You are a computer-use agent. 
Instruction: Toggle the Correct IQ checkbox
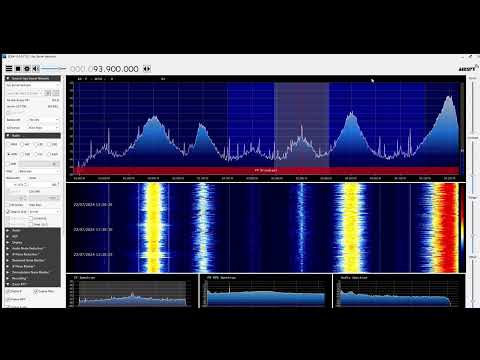point(38,218)
